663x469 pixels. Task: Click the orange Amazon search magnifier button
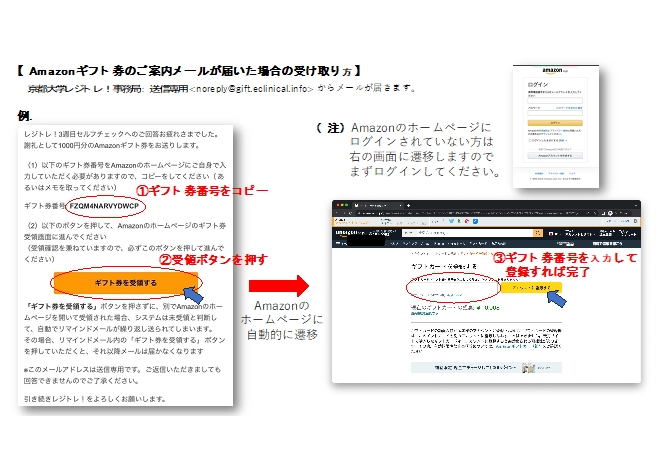click(x=538, y=233)
